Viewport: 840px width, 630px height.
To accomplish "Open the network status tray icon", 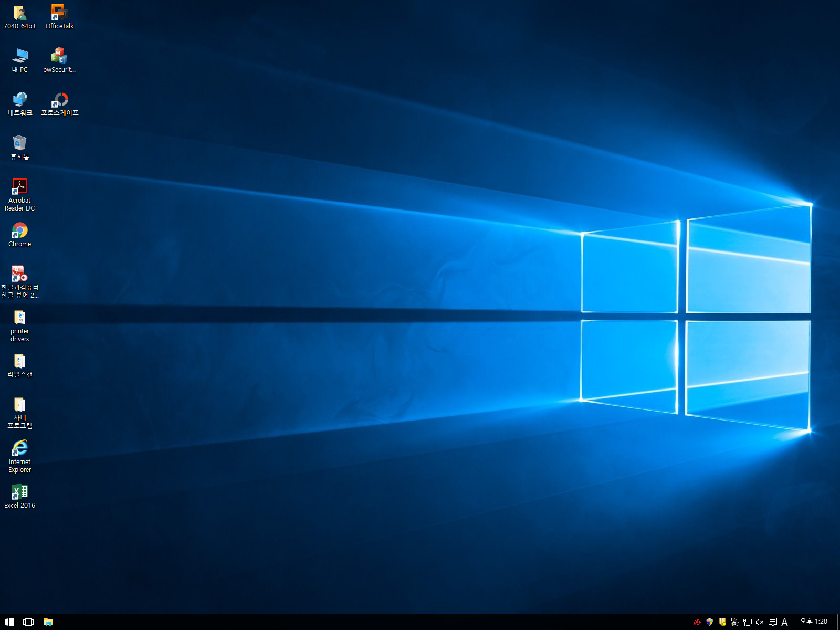I will coord(748,622).
